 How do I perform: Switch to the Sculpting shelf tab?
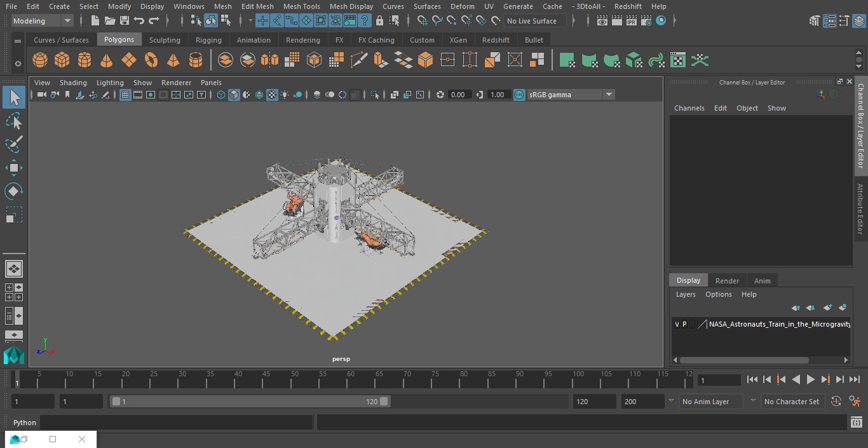tap(165, 39)
